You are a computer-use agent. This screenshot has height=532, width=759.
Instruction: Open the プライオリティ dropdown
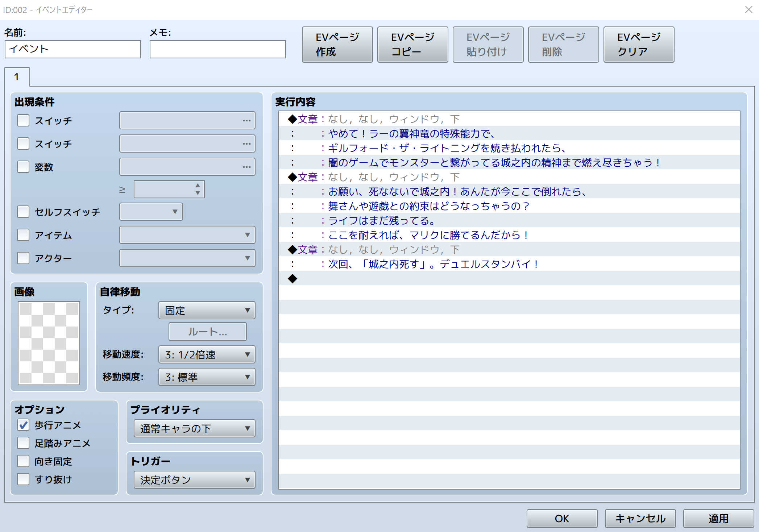(194, 428)
